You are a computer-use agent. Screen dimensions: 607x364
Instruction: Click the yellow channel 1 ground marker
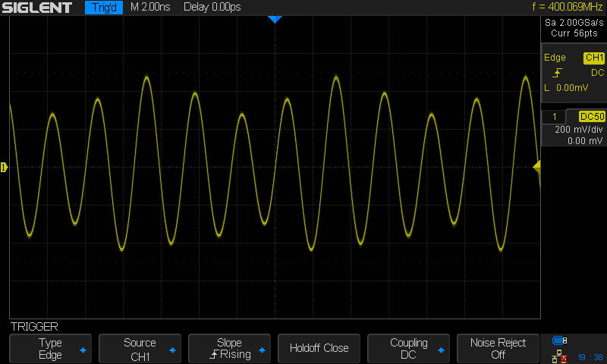click(x=4, y=167)
